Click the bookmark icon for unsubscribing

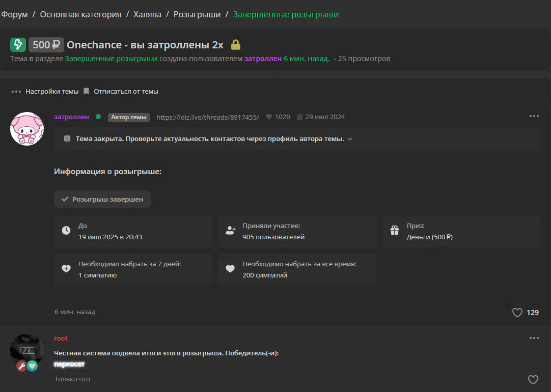[x=86, y=91]
